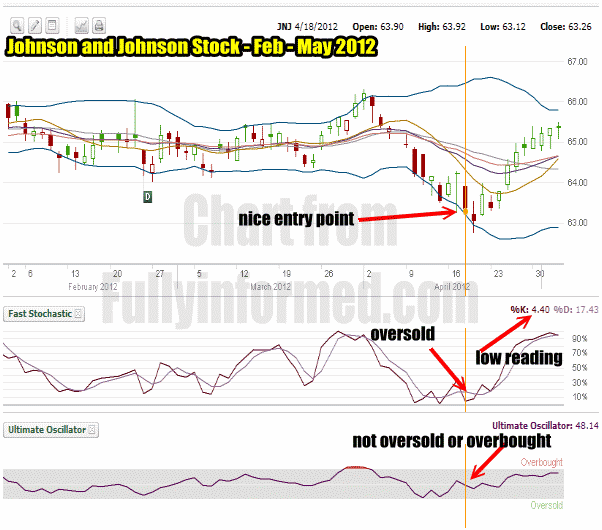The image size is (602, 530).
Task: Click the 50% stochastic scale label
Action: [x=579, y=368]
